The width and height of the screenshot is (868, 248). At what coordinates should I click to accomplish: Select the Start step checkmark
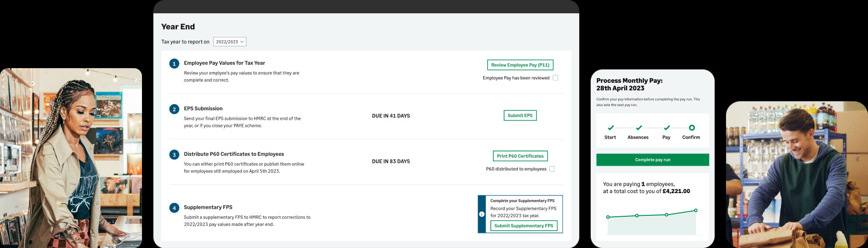pos(611,128)
